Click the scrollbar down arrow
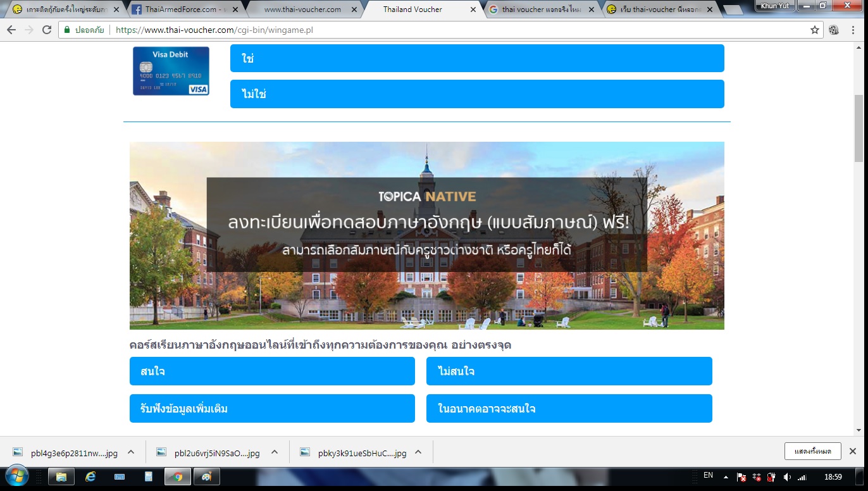 [859, 430]
